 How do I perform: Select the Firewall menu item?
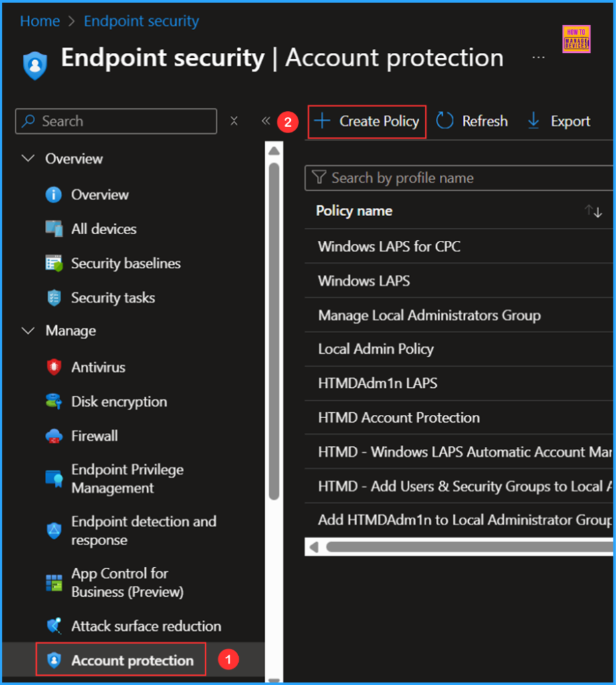(x=94, y=436)
